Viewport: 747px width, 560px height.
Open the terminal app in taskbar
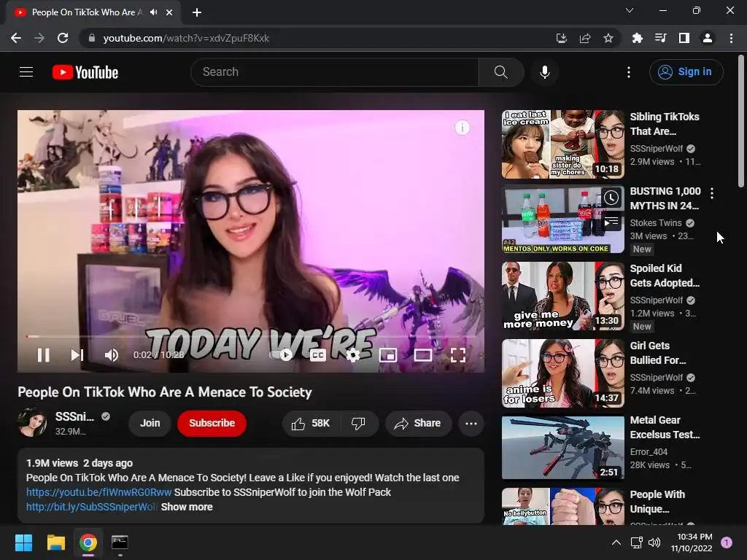120,542
